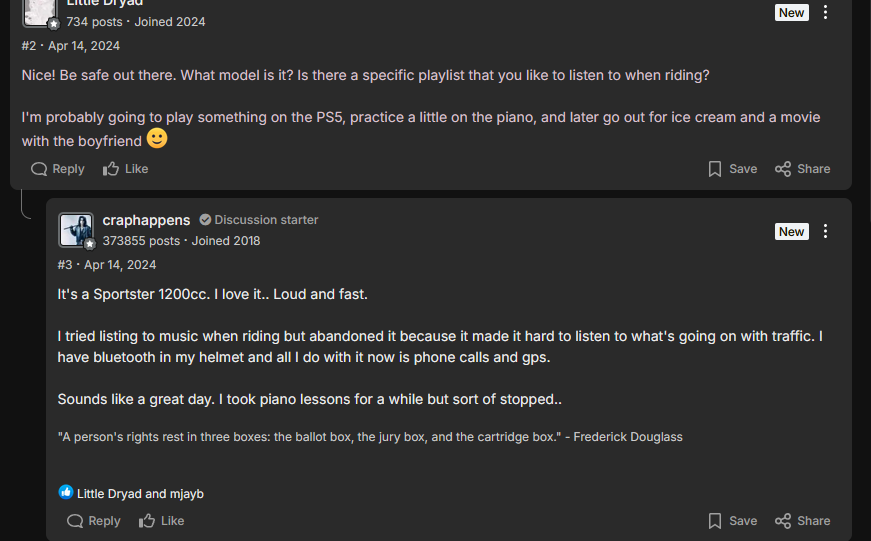Like the craphappens post #3
This screenshot has width=871, height=541.
tap(162, 521)
